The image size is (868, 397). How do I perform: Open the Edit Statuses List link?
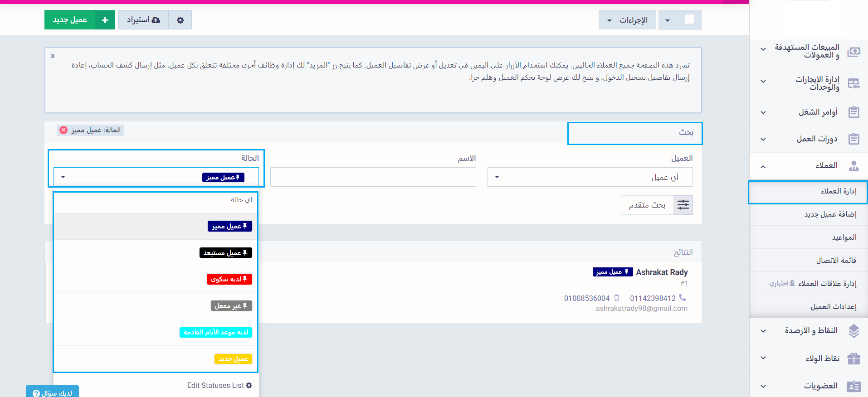(219, 385)
